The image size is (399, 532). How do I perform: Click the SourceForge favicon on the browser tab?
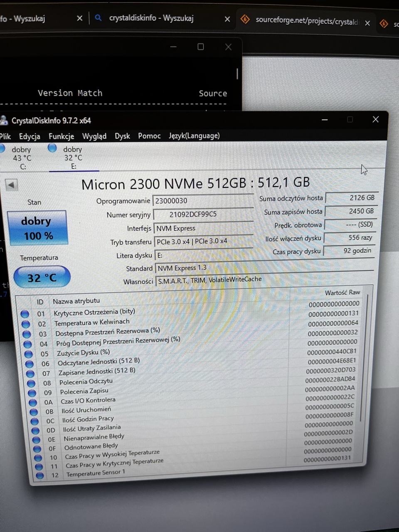(x=245, y=19)
